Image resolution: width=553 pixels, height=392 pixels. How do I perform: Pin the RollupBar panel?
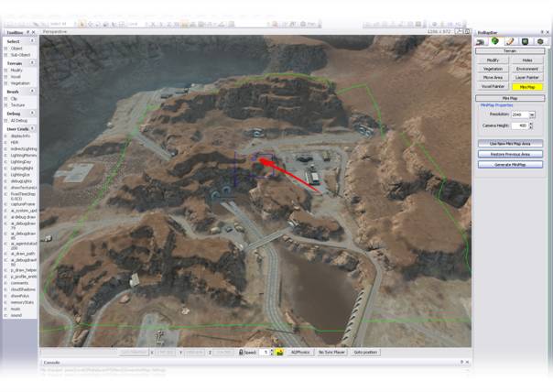pyautogui.click(x=542, y=32)
